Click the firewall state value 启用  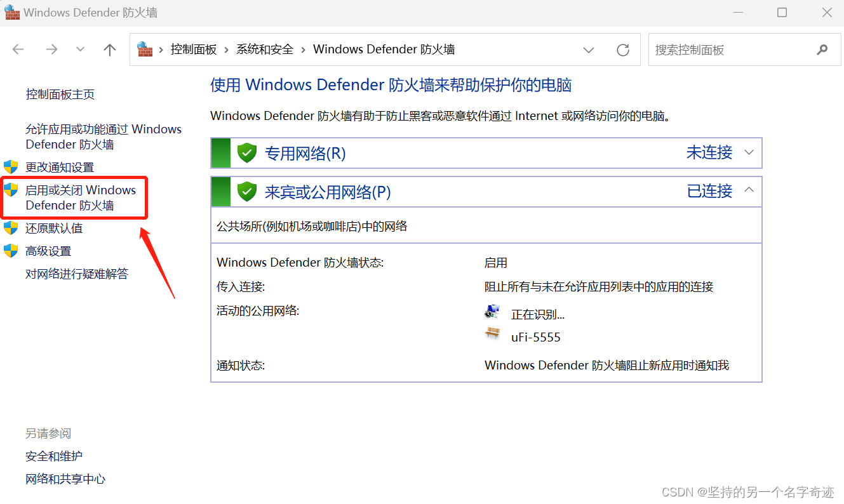(496, 263)
